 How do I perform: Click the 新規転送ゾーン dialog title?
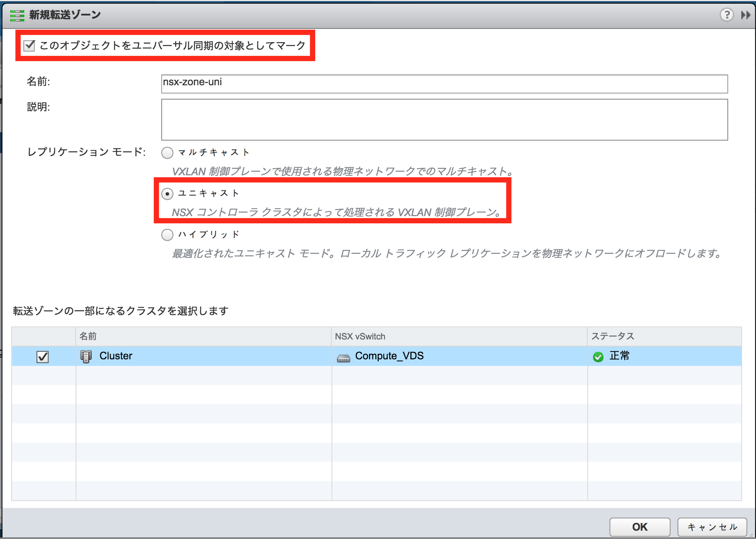(x=63, y=14)
